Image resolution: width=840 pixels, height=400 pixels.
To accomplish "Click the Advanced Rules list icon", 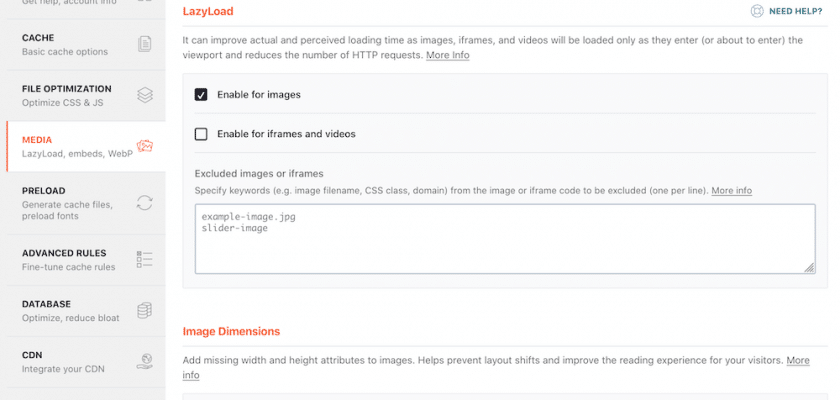I will 145,259.
